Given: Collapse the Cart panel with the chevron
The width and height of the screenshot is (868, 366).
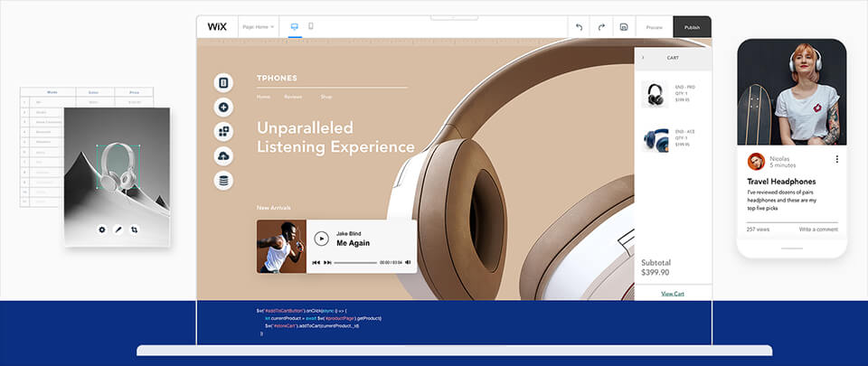Looking at the screenshot, I should point(643,57).
